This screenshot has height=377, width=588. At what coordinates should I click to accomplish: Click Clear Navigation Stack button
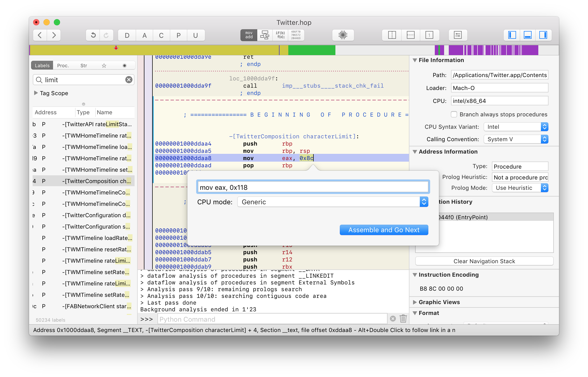(484, 261)
